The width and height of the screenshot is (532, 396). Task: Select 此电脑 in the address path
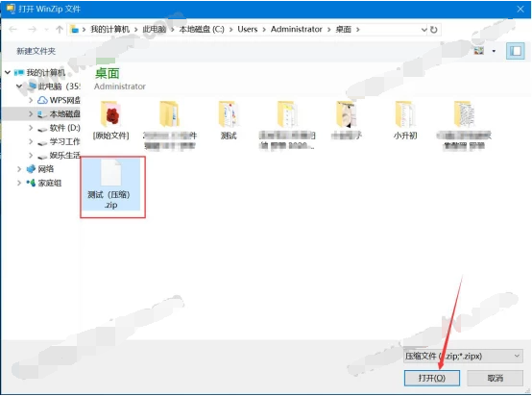coord(155,30)
